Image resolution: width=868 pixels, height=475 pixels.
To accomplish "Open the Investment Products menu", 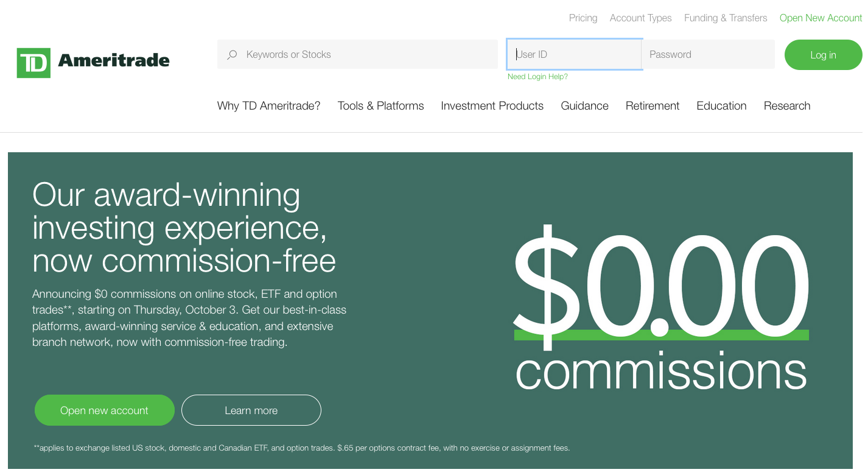I will coord(492,106).
